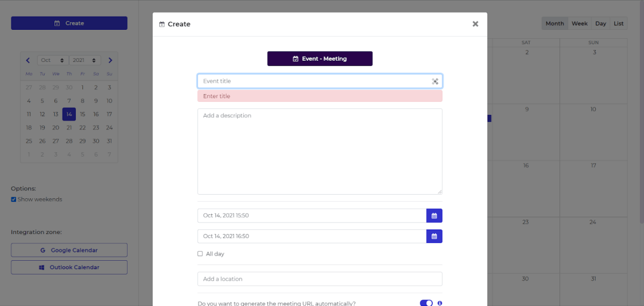644x306 pixels.
Task: Switch to the Month view tab
Action: (x=555, y=23)
